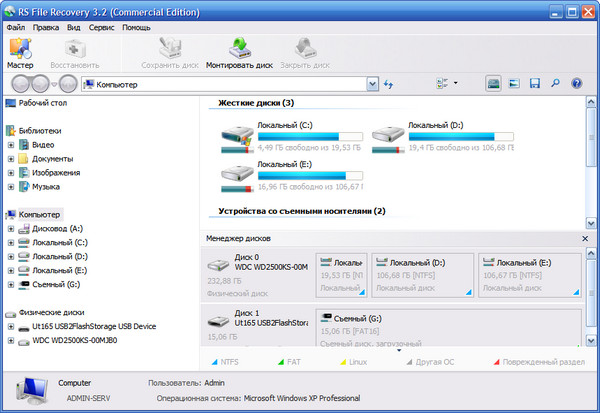Viewport: 600px width, 413px height.
Task: Click the magnifier search icon
Action: click(555, 83)
